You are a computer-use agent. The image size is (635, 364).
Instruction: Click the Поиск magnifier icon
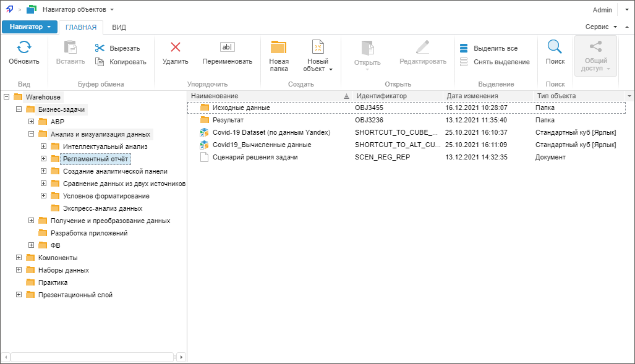click(555, 48)
